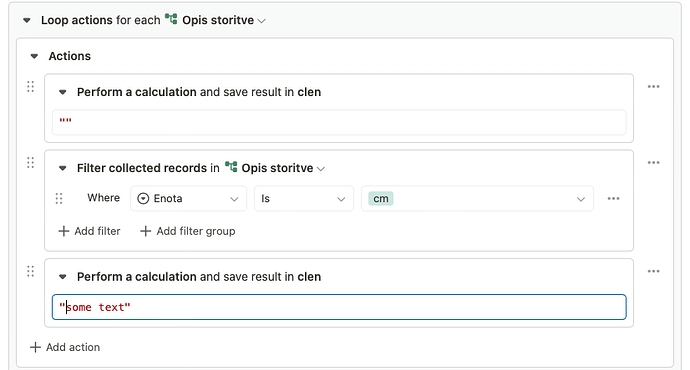Image resolution: width=690 pixels, height=370 pixels.
Task: Open more options for the Where filter row
Action: point(613,199)
